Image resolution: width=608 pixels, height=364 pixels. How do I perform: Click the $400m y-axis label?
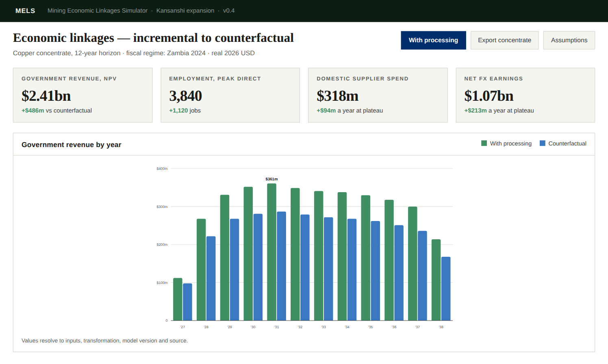tap(162, 169)
